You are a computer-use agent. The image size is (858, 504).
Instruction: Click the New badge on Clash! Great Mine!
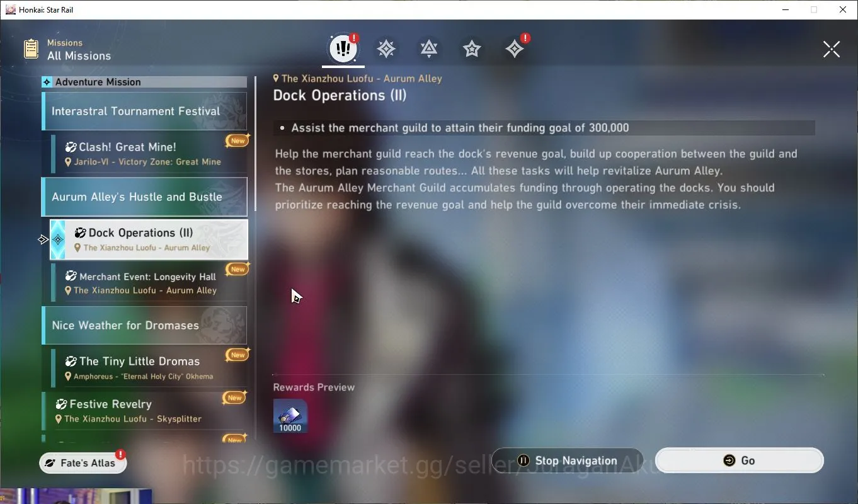coord(237,140)
